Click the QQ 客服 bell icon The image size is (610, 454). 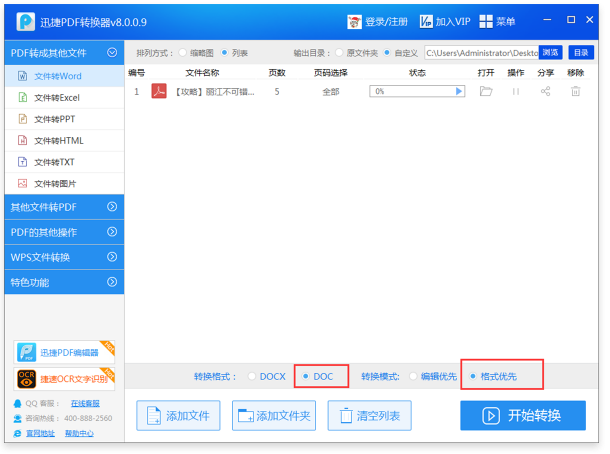pos(18,403)
